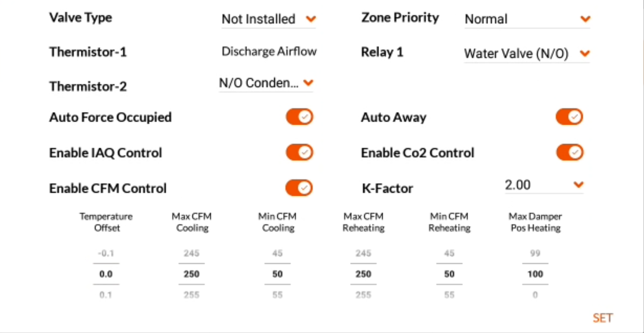Expand the Zone Priority Normal dropdown
Image resolution: width=644 pixels, height=333 pixels.
point(527,19)
